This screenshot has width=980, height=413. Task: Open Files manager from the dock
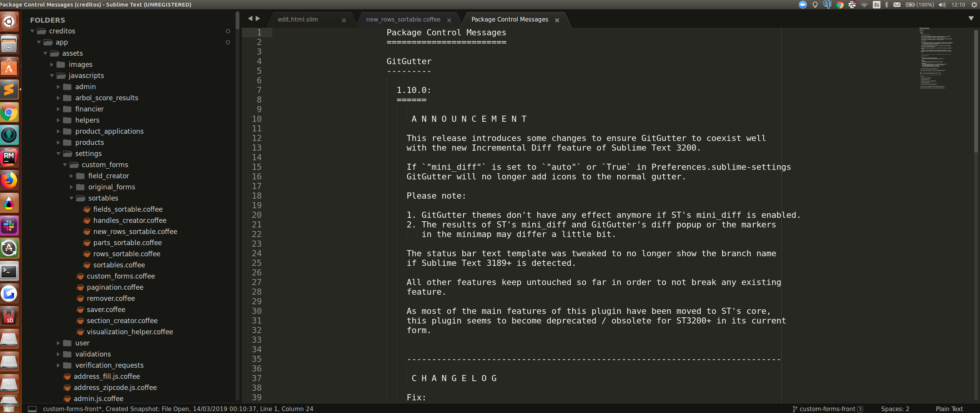point(9,44)
